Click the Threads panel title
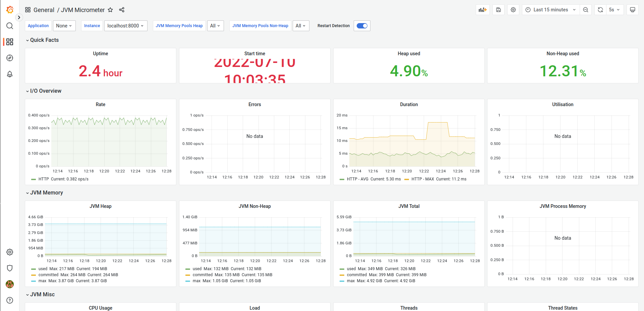Screen dimensions: 644x311 click(x=409, y=308)
